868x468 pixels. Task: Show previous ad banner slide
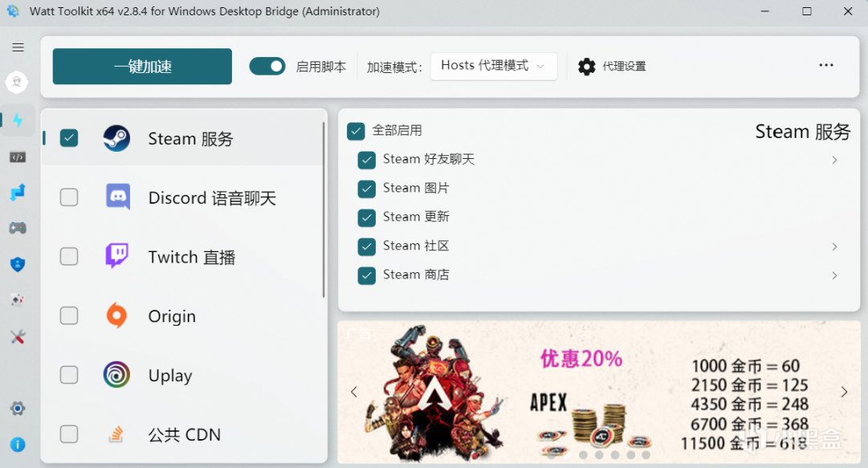pos(354,392)
